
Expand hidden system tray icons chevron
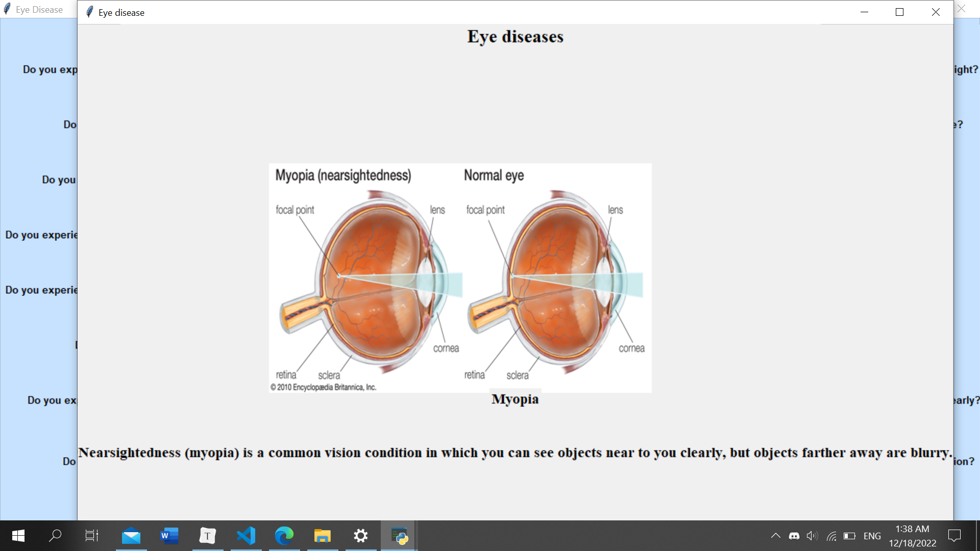click(x=775, y=536)
